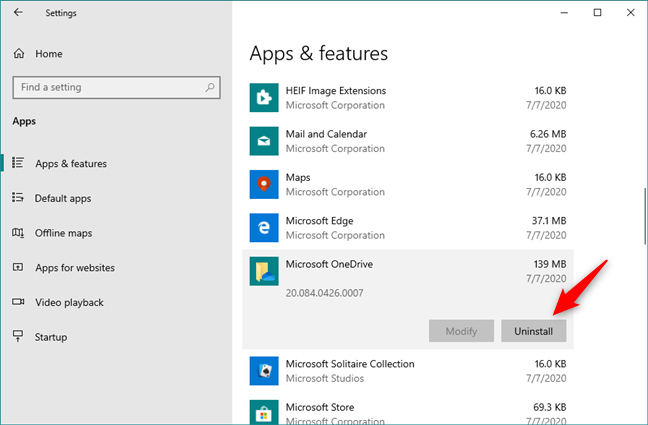Screen dimensions: 648x425
Task: Open the Apps & features section
Action: click(x=71, y=164)
